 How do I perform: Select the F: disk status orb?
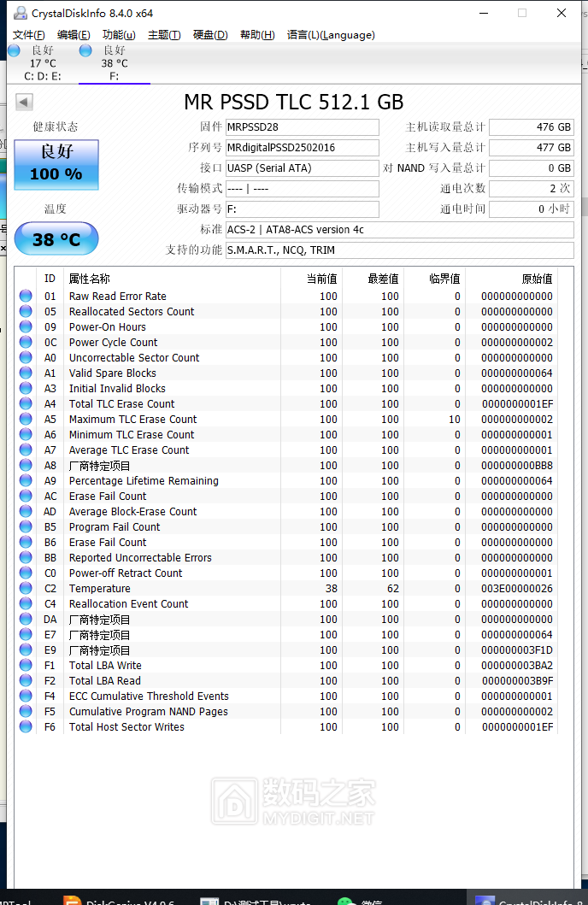click(x=85, y=50)
